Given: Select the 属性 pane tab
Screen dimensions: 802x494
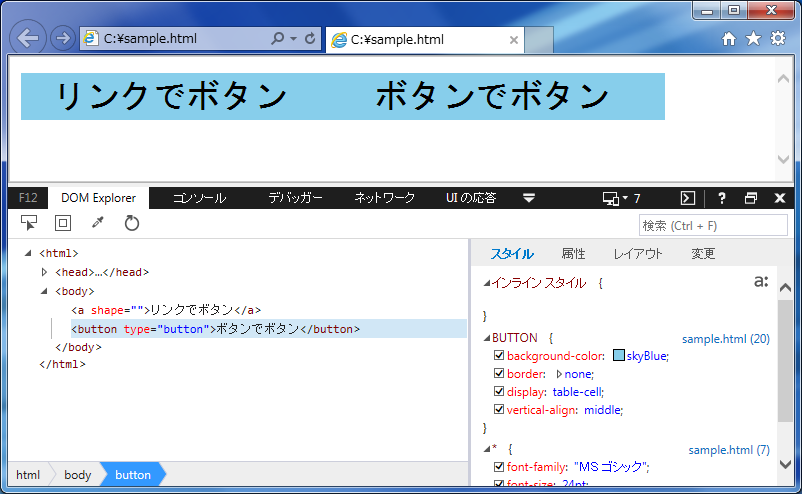Looking at the screenshot, I should (x=573, y=254).
